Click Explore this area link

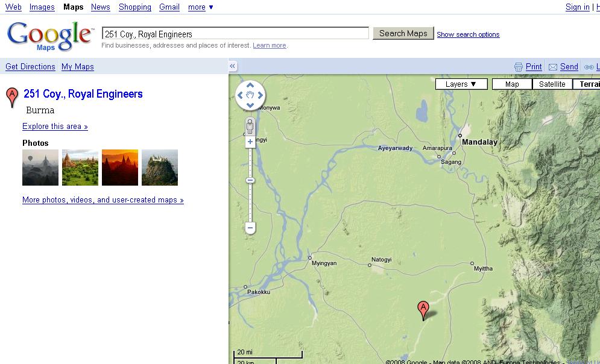[x=55, y=126]
